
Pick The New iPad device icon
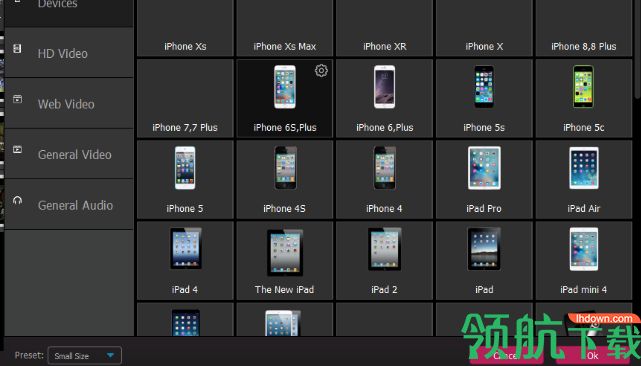click(285, 252)
